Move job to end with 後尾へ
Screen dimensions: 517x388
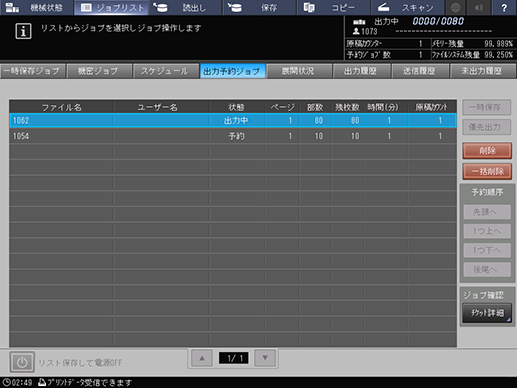click(x=487, y=269)
